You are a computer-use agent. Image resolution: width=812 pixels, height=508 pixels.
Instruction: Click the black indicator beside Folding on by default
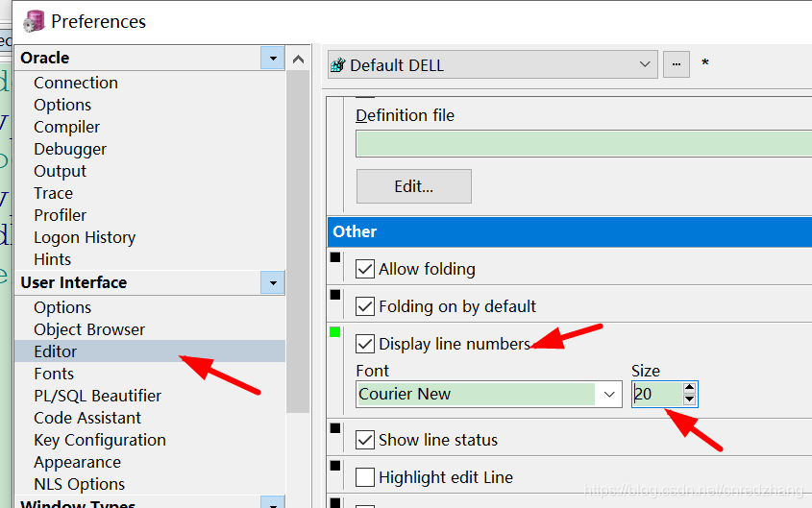335,295
